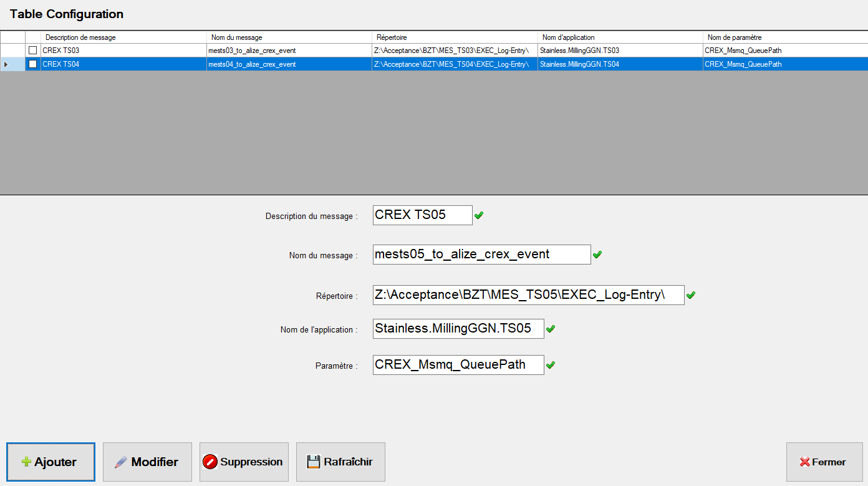Sort by Description de message column header
Viewport: 868px width, 486px height.
[123, 37]
